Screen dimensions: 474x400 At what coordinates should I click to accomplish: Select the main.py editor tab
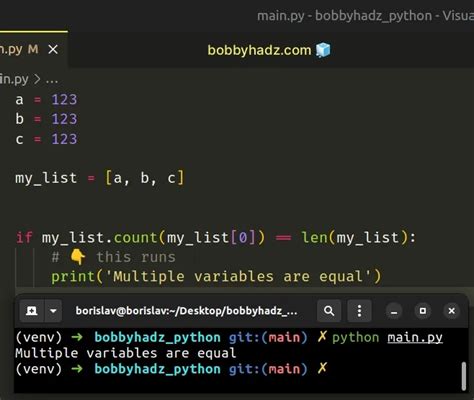click(x=33, y=50)
